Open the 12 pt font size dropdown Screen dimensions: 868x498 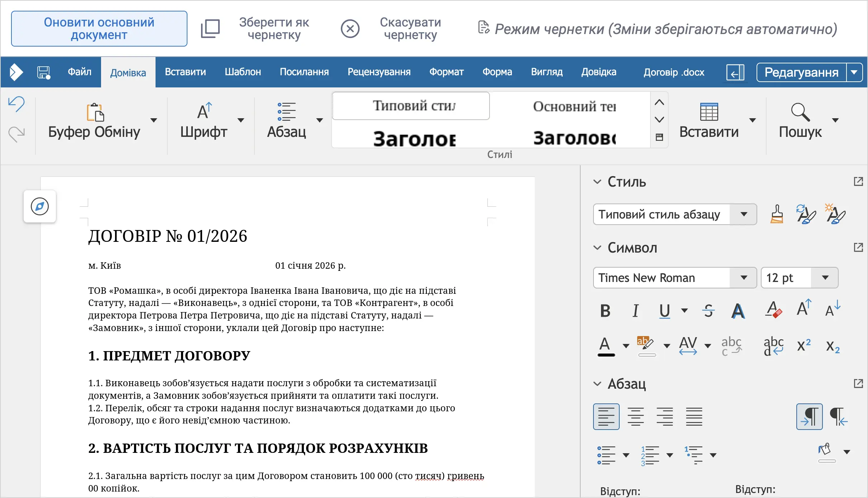click(x=825, y=278)
